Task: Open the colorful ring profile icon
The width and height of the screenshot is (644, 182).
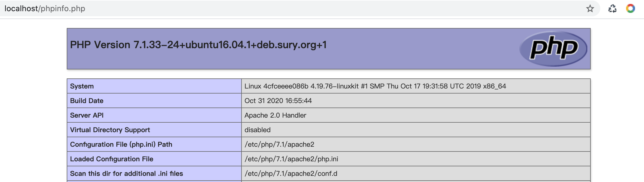Action: [x=631, y=8]
